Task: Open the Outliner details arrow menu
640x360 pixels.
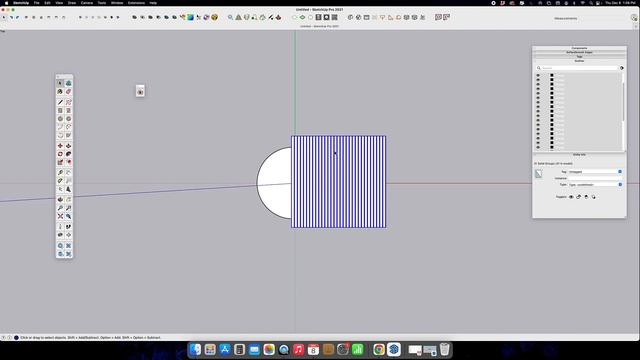Action: [x=622, y=68]
